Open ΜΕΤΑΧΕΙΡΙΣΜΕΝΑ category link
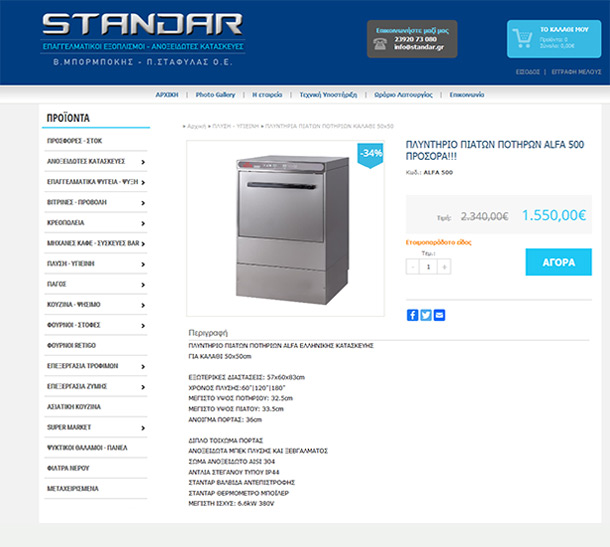The height and width of the screenshot is (547, 610). click(x=73, y=489)
